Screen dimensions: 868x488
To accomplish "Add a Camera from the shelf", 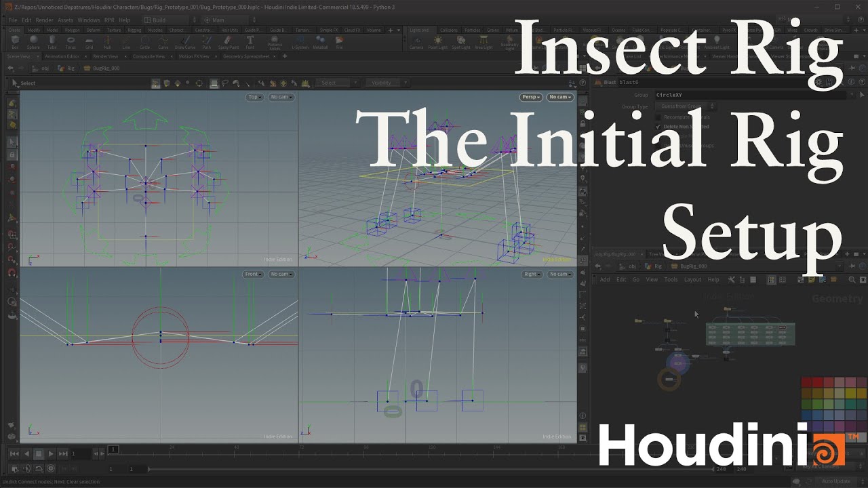I will click(416, 43).
